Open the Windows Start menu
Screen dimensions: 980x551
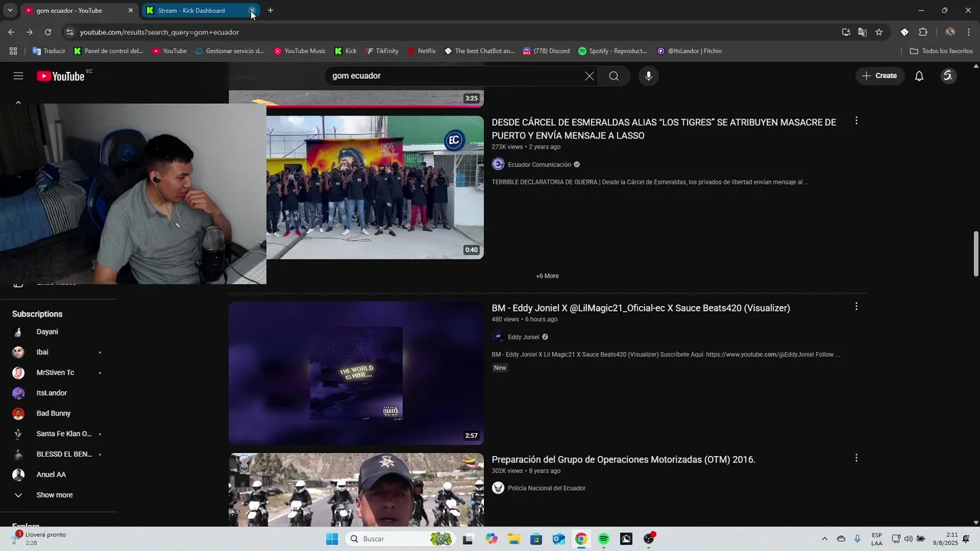click(x=332, y=539)
